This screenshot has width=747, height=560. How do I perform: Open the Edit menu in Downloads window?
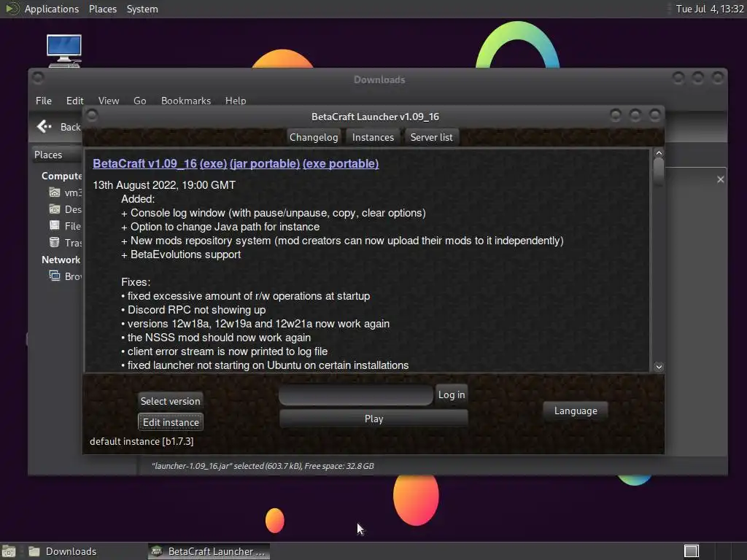(75, 101)
